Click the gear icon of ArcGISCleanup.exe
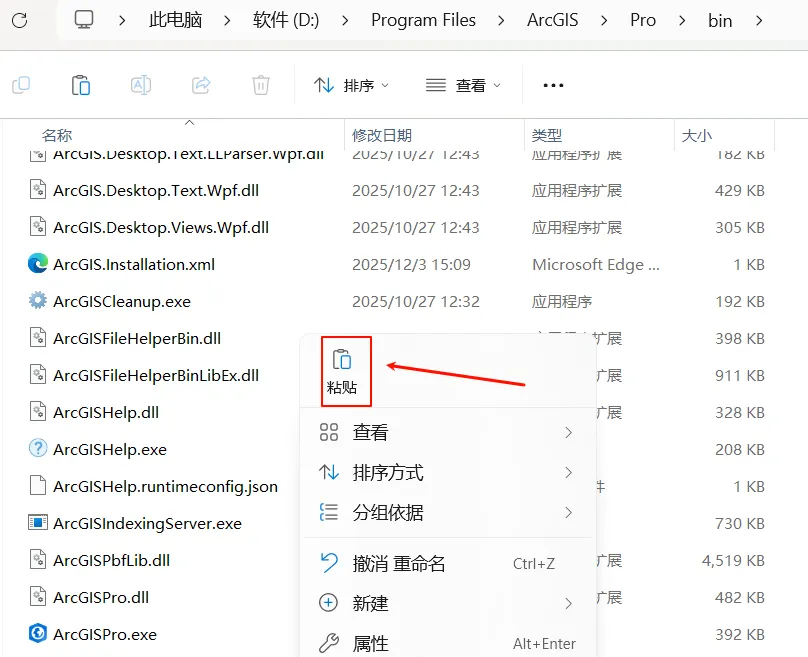The width and height of the screenshot is (808, 657). coord(38,300)
